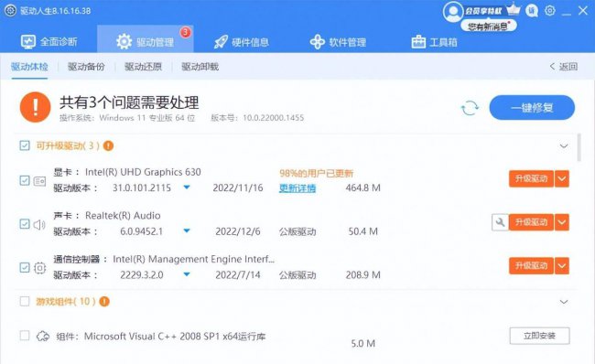Open the 软件管理 tab
This screenshot has height=364, width=595.
tap(338, 42)
